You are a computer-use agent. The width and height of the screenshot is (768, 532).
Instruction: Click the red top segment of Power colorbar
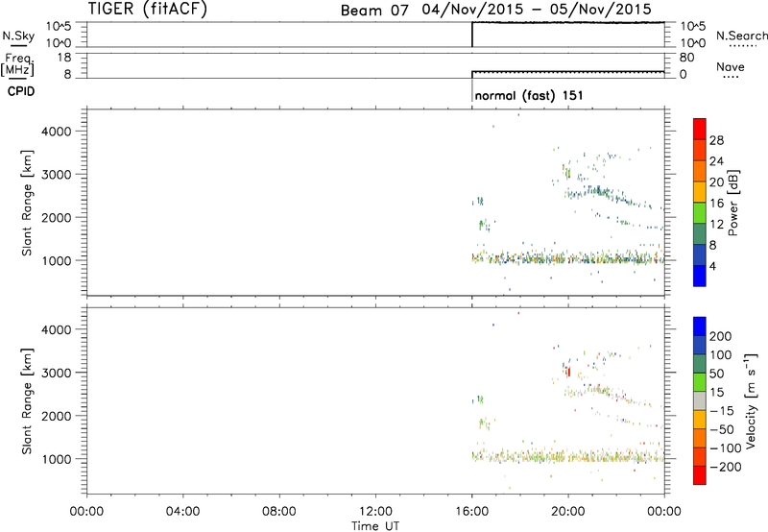click(x=700, y=129)
